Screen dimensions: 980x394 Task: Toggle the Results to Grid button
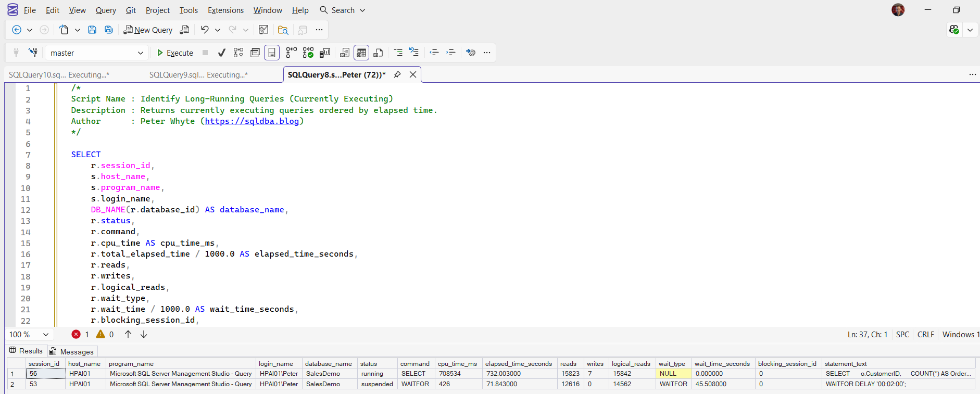361,53
